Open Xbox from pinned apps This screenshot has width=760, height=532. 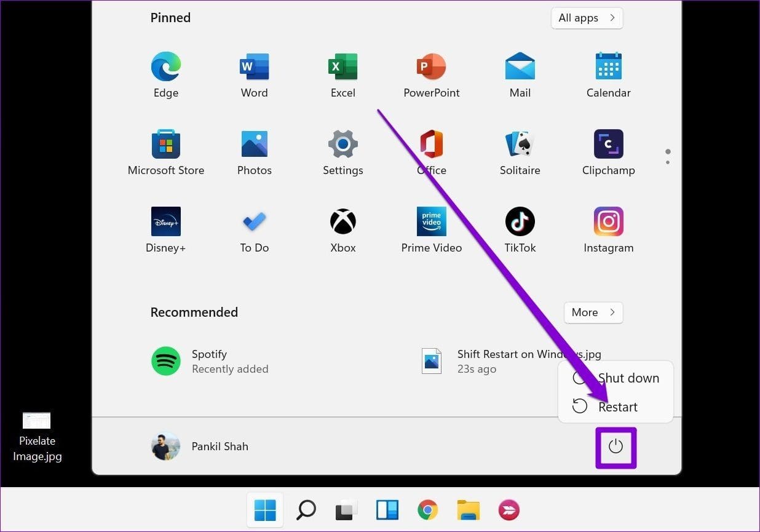point(343,229)
